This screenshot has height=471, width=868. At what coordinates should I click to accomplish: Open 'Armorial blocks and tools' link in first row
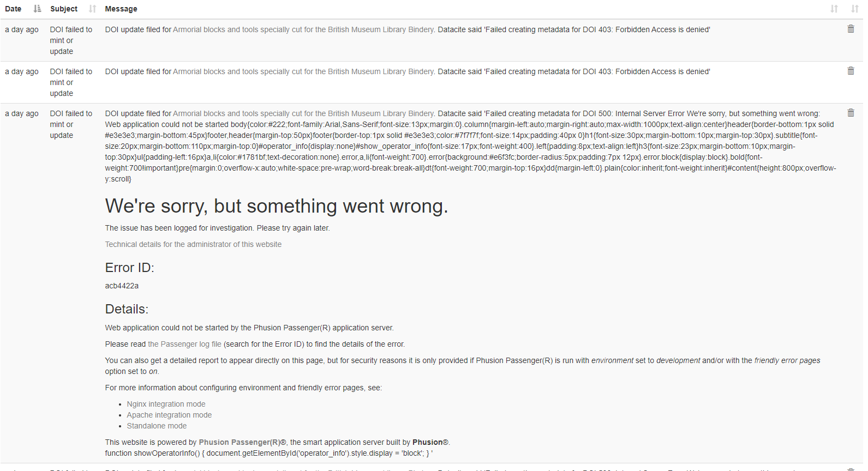303,29
